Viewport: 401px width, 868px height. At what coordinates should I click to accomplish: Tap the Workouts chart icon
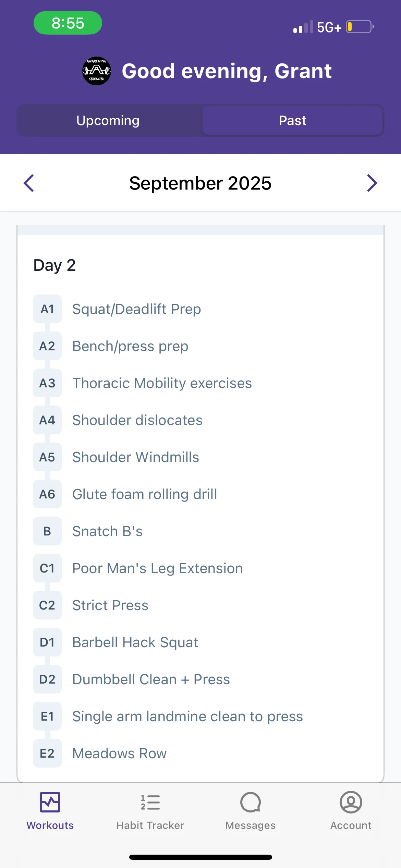coord(50,802)
